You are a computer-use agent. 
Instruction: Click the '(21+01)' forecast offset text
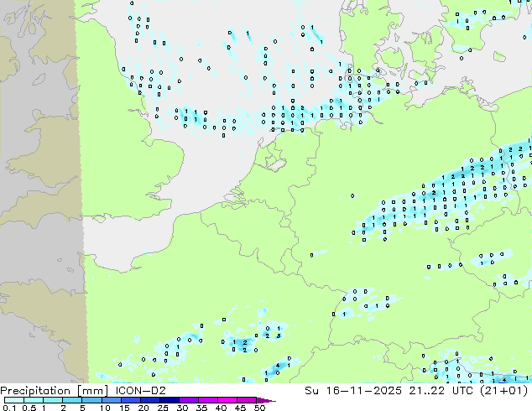[504, 391]
